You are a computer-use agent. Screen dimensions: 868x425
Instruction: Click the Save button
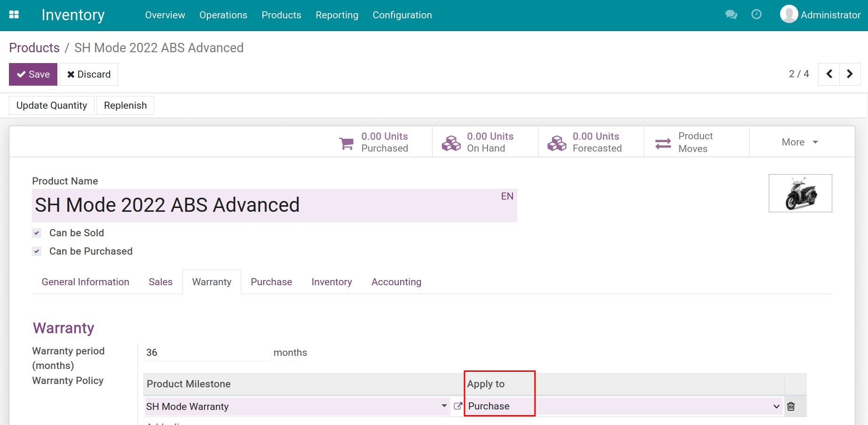[x=33, y=74]
